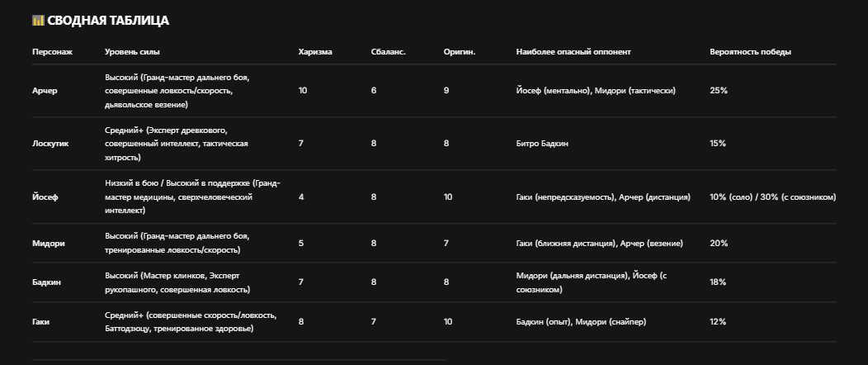Click the Йосеф row name
This screenshot has width=868, height=365.
pyautogui.click(x=45, y=197)
